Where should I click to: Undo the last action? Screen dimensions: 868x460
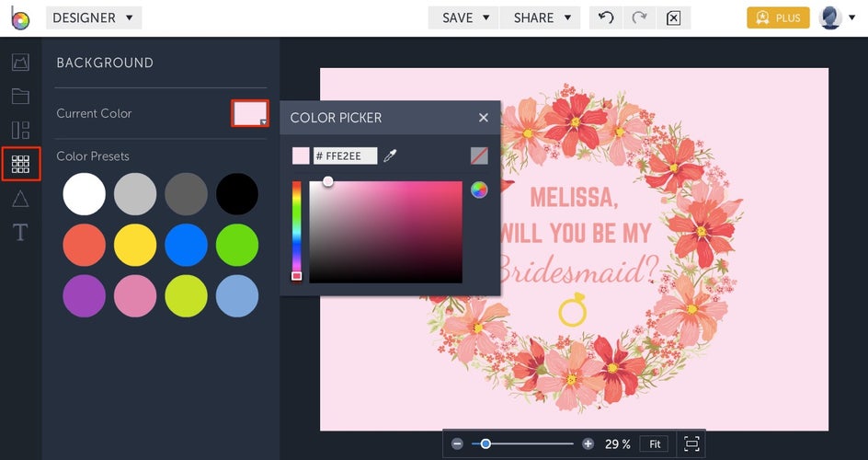click(606, 17)
